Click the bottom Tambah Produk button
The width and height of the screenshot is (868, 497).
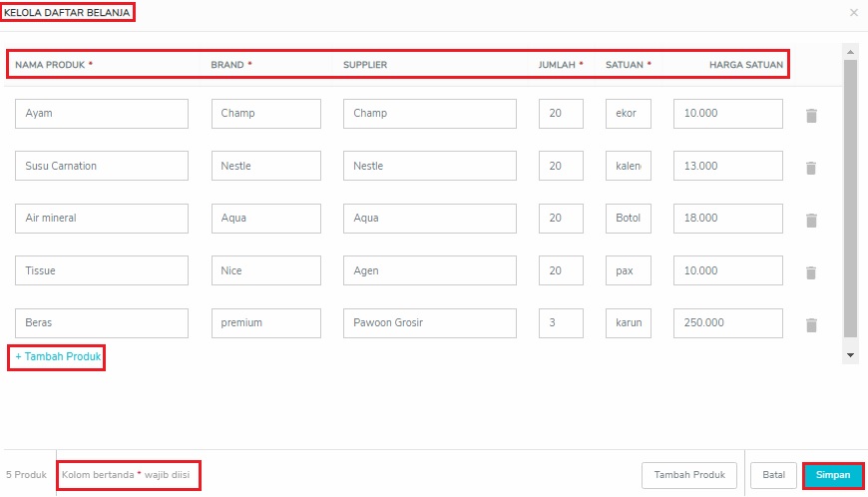(x=689, y=475)
